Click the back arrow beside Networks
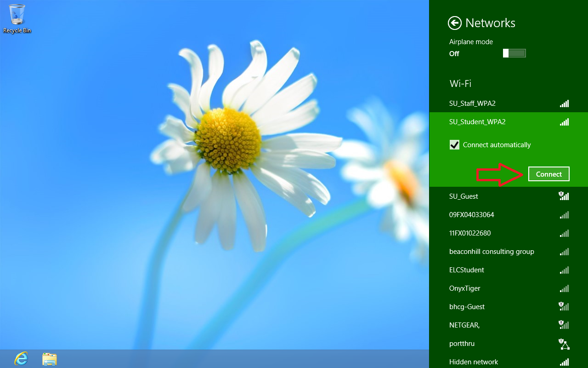Image resolution: width=588 pixels, height=368 pixels. point(454,23)
